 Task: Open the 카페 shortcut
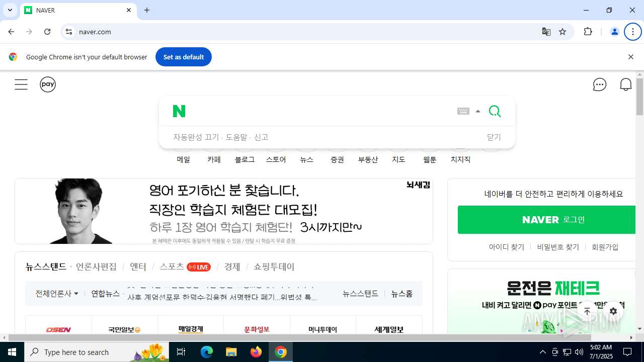point(214,159)
